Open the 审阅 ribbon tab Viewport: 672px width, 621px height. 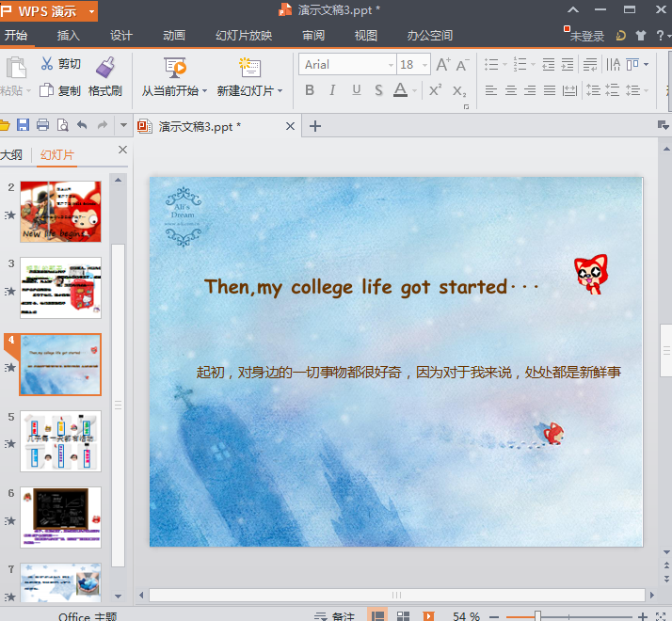[x=313, y=35]
